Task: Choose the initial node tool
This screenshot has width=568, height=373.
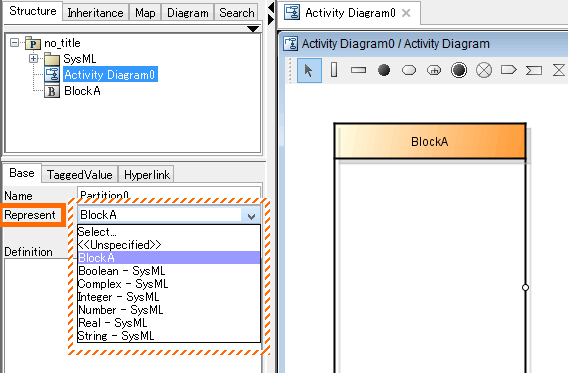Action: [x=384, y=70]
